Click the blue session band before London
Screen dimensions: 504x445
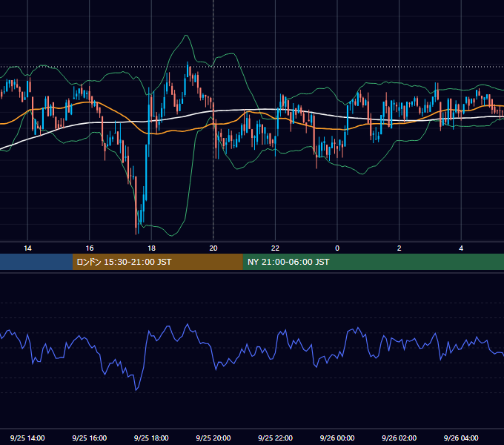pos(36,262)
